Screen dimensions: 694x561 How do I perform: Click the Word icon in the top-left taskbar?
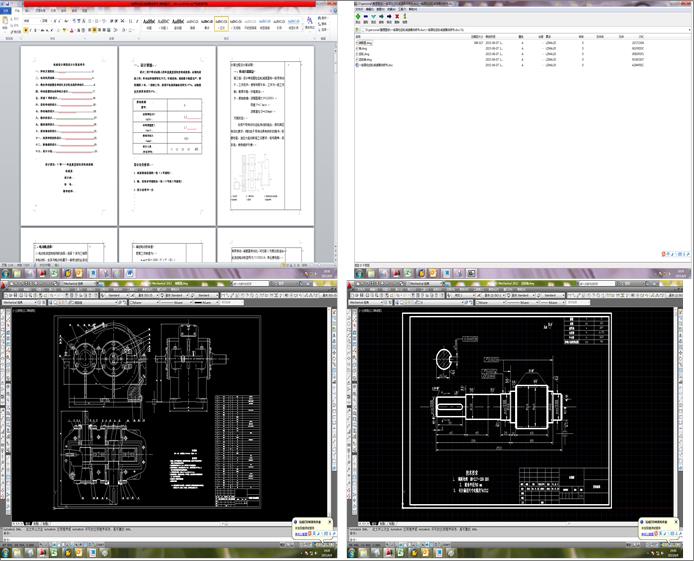[129, 273]
